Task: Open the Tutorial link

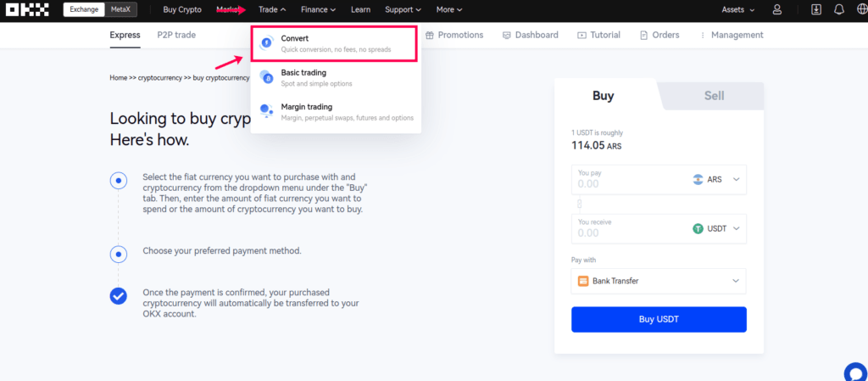Action: pyautogui.click(x=598, y=35)
